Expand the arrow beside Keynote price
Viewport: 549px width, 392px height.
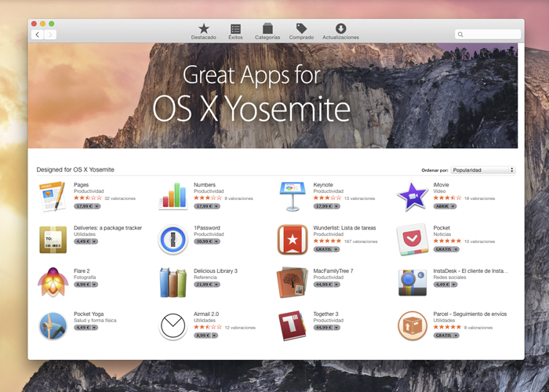pos(336,206)
